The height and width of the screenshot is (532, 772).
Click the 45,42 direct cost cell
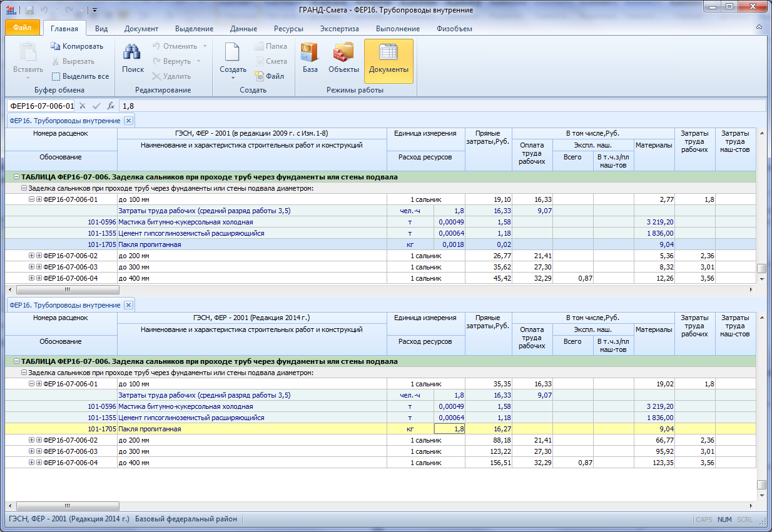[489, 278]
